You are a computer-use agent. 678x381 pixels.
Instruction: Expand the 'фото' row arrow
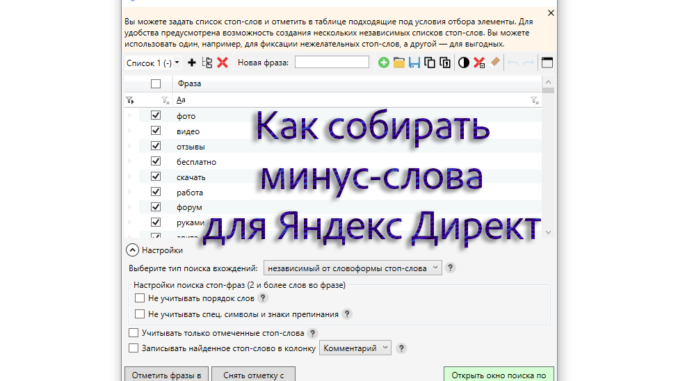(130, 115)
